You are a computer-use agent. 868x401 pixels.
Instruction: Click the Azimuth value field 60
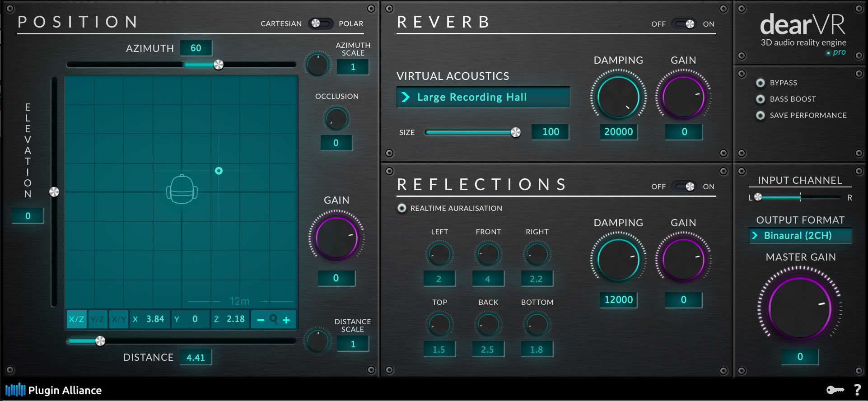click(196, 48)
